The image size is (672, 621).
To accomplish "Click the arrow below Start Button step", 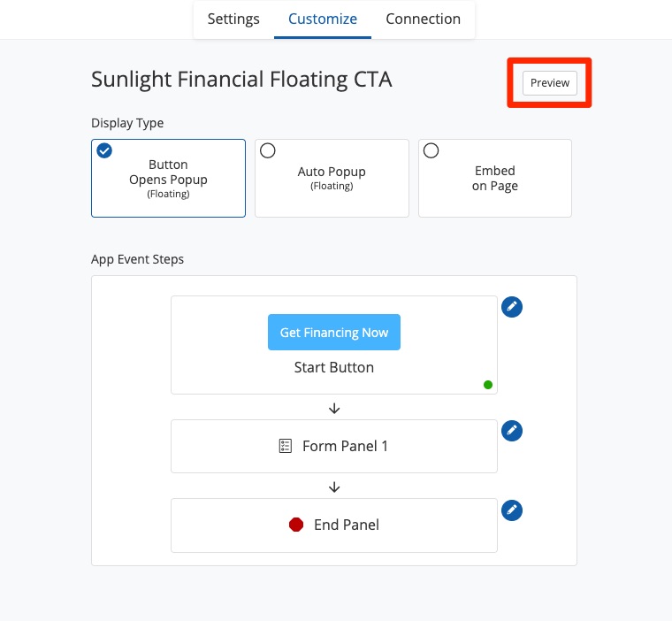I will 334,408.
